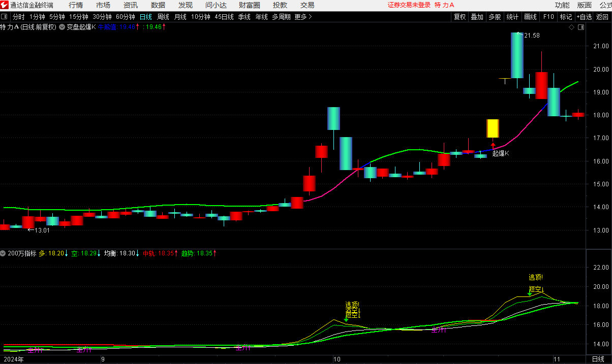Open the 问小达 menu

217,5
